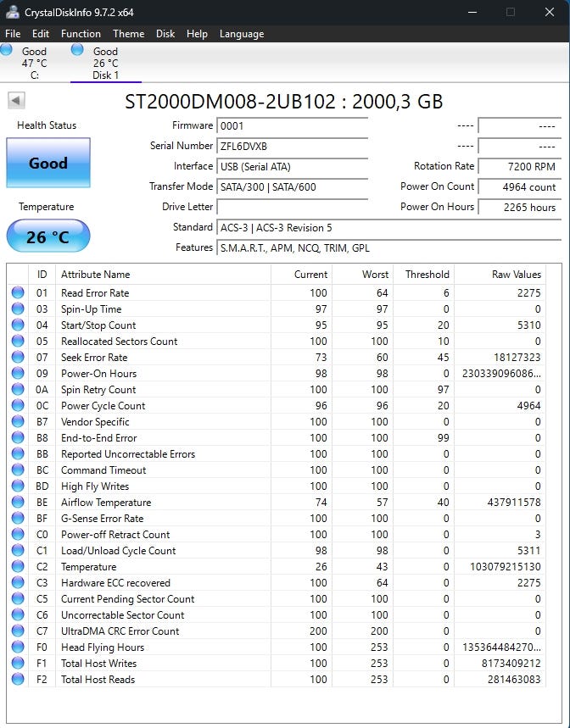Click the previous disk arrow button
Screen dimensions: 570x728
tap(16, 100)
